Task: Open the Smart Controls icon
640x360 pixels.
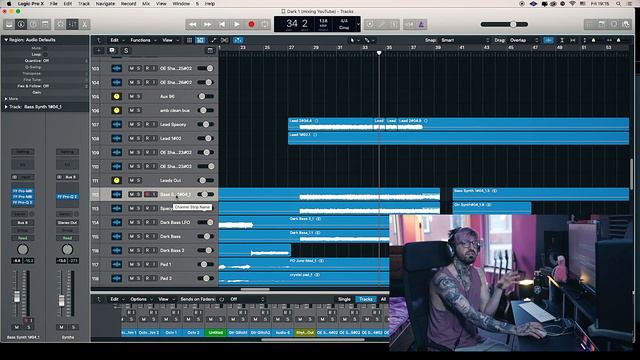Action: pos(60,24)
